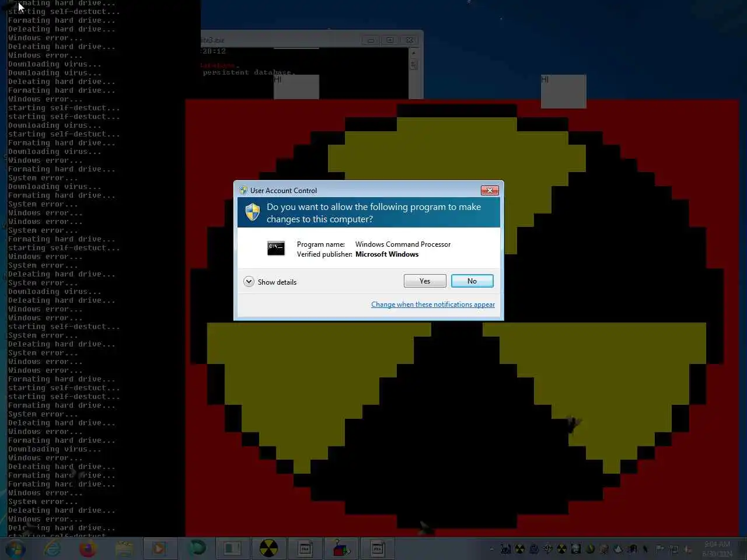Click the green swirl taskbar icon
Image resolution: width=747 pixels, height=560 pixels.
pyautogui.click(x=197, y=548)
